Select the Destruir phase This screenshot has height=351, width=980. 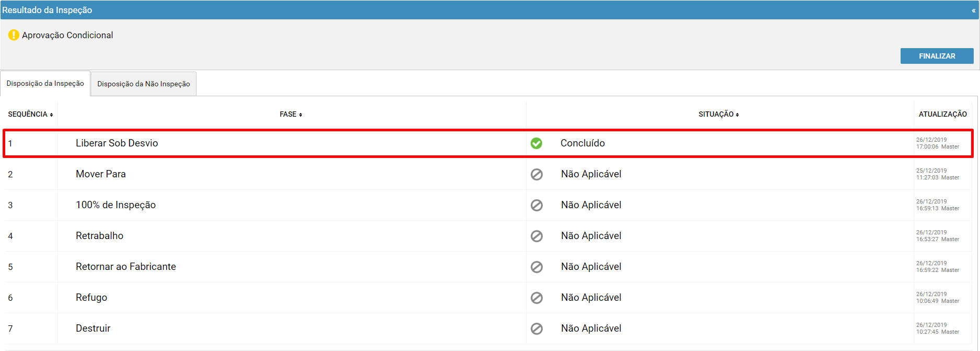point(93,329)
